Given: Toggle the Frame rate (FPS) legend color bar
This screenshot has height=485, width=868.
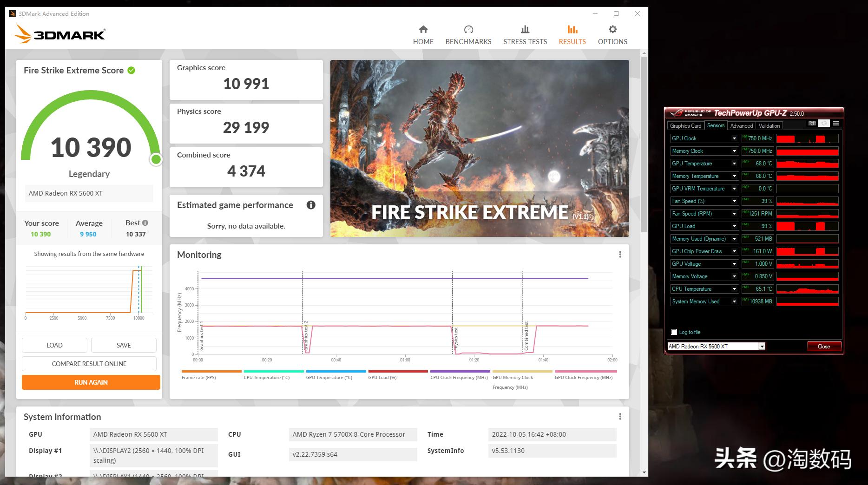Looking at the screenshot, I should click(x=211, y=372).
